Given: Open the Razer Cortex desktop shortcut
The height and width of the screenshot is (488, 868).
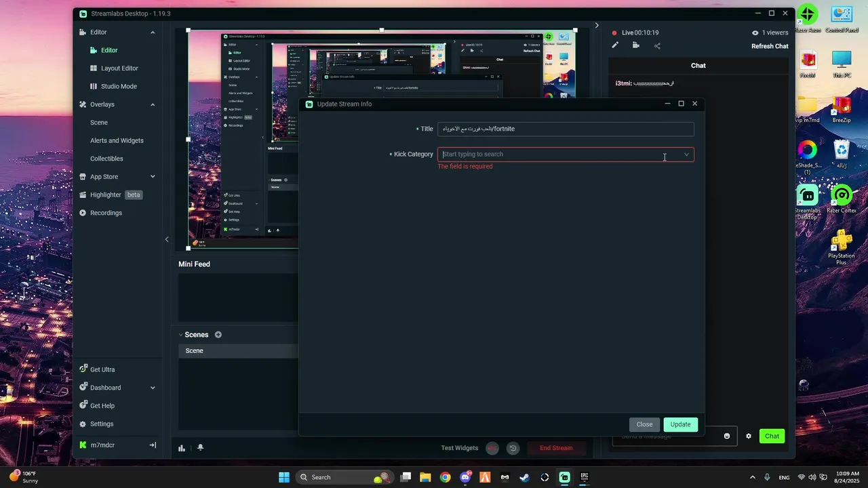Looking at the screenshot, I should 842,199.
